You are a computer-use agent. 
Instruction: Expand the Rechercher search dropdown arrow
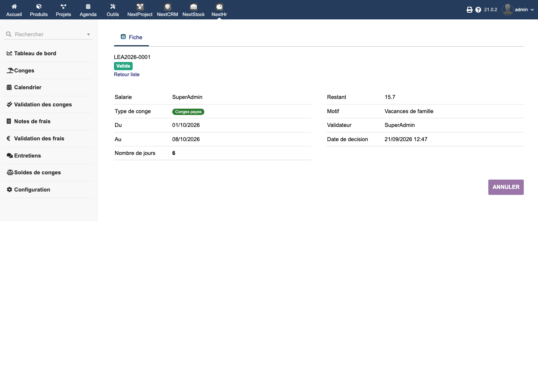89,34
